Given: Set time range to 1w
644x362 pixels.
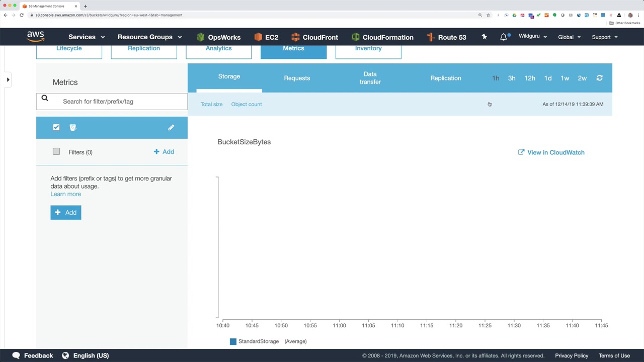Looking at the screenshot, I should pyautogui.click(x=565, y=78).
